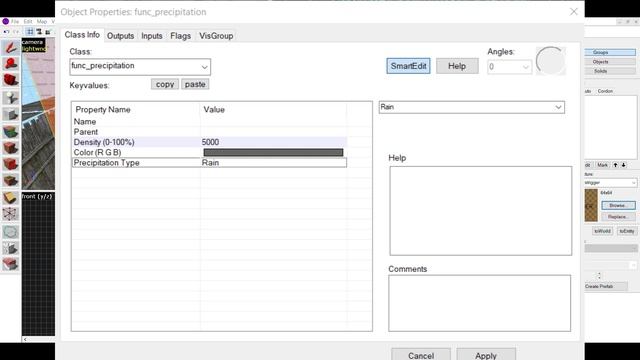
Task: Click the current texture thumbnail preview
Action: point(591,205)
